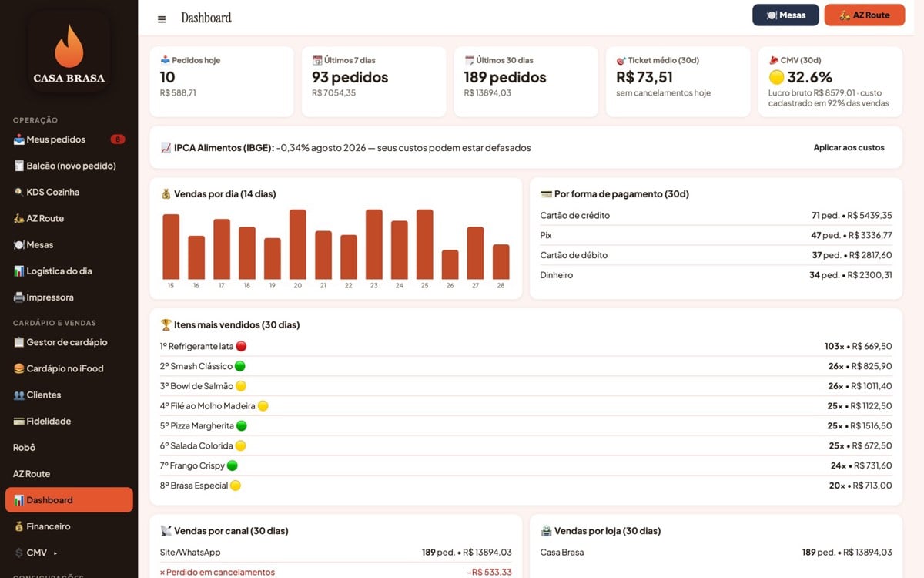This screenshot has height=578, width=924.
Task: Open Impressora sidebar item
Action: tap(69, 297)
